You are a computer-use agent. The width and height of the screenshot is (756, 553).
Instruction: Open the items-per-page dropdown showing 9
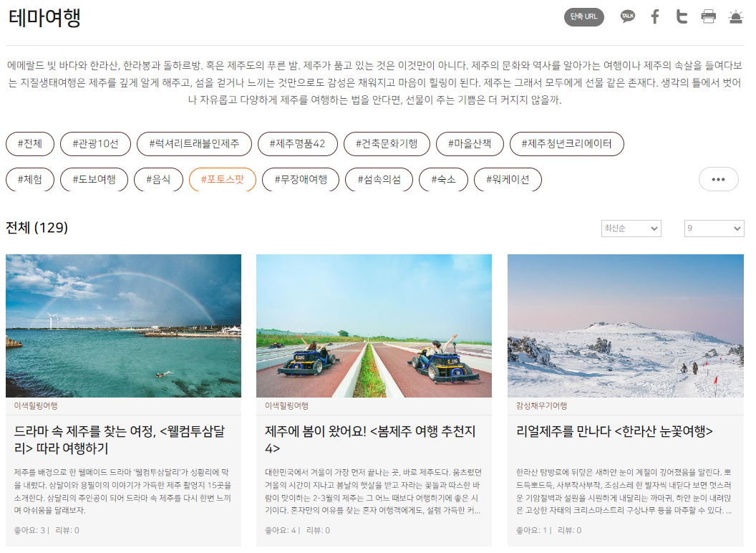[714, 228]
